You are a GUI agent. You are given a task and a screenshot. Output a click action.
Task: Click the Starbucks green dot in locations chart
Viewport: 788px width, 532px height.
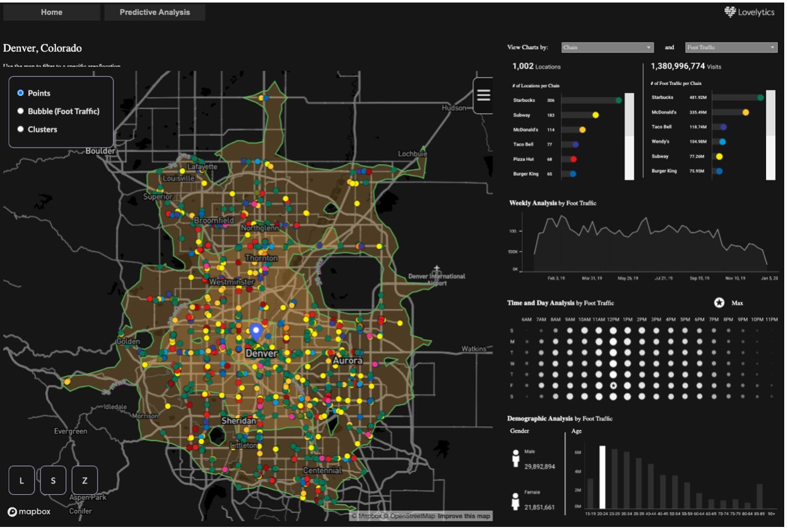click(x=619, y=100)
